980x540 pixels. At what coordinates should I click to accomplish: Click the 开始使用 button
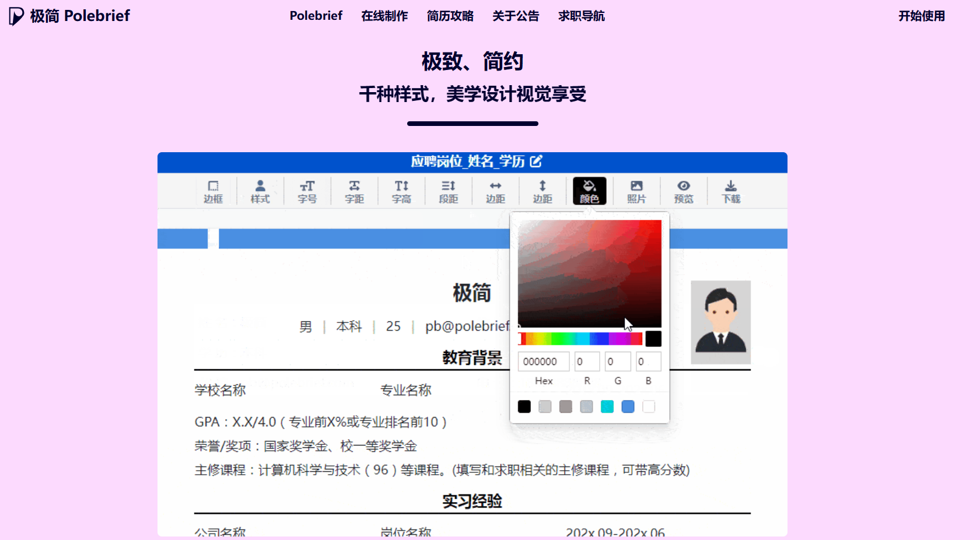[x=921, y=16]
